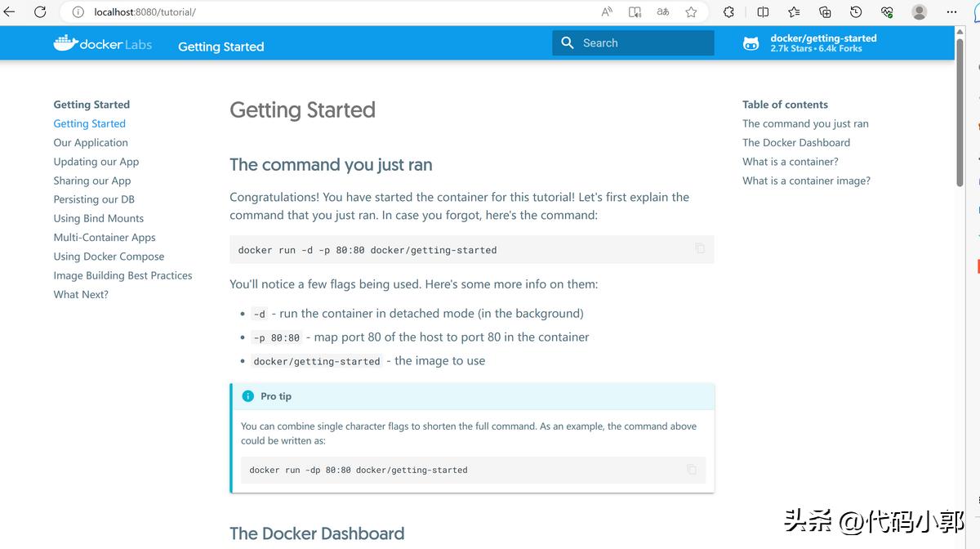The height and width of the screenshot is (549, 980).
Task: Click the Read aloud icon in address bar
Action: coord(606,11)
